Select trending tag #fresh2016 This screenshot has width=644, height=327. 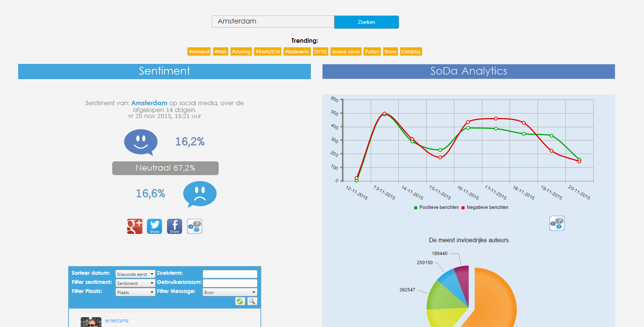(x=268, y=51)
